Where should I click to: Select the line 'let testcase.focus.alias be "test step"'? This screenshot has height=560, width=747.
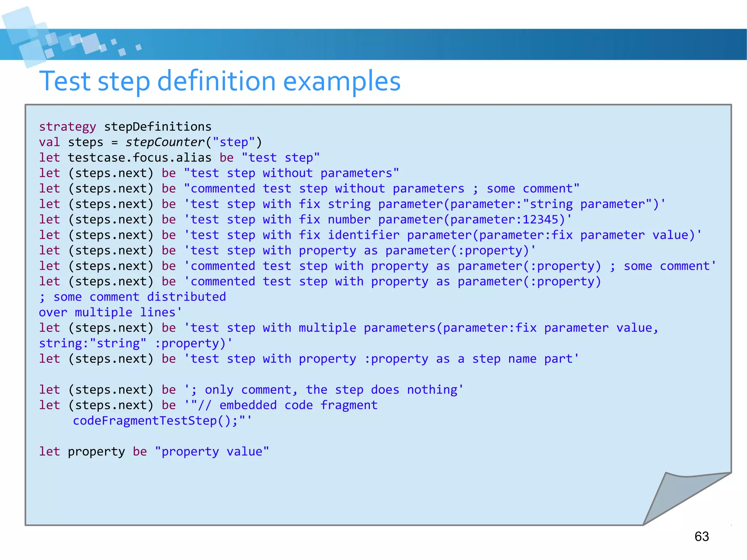point(179,158)
